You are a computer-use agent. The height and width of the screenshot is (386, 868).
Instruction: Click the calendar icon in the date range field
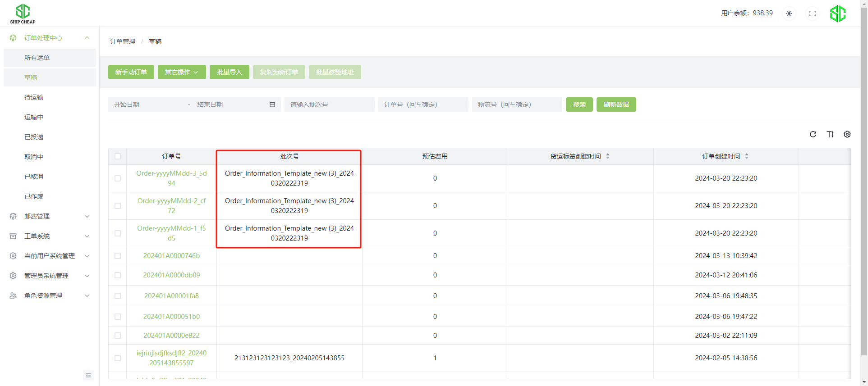[x=272, y=104]
